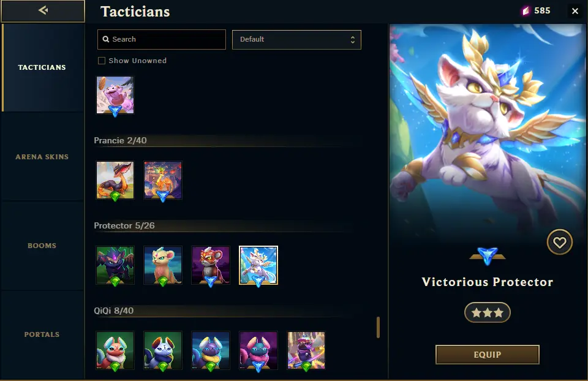
Task: Enable the Show Unowned checkbox
Action: tap(102, 61)
